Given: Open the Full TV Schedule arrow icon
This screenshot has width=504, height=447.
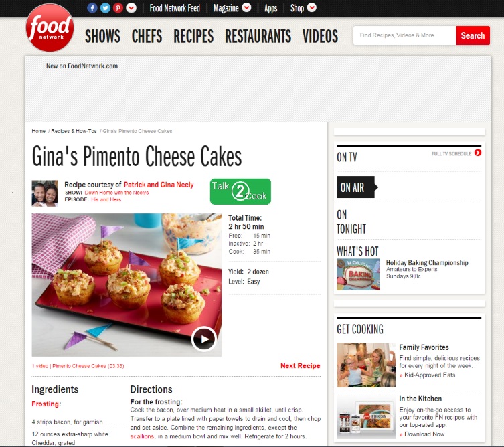Looking at the screenshot, I should [x=478, y=153].
